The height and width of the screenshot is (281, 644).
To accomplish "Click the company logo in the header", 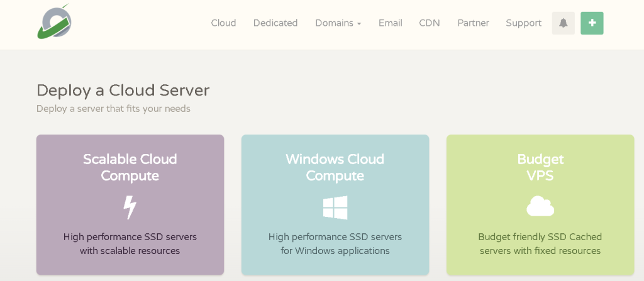I will (x=54, y=22).
